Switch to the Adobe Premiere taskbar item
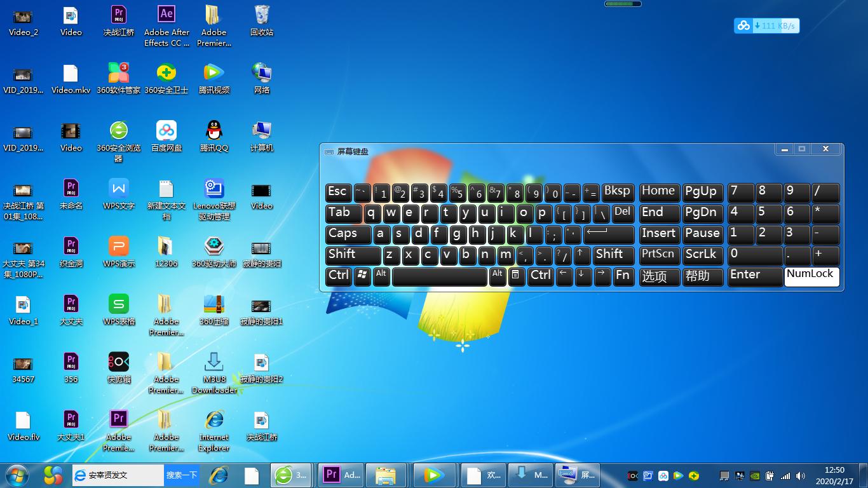The width and height of the screenshot is (868, 488). point(342,475)
